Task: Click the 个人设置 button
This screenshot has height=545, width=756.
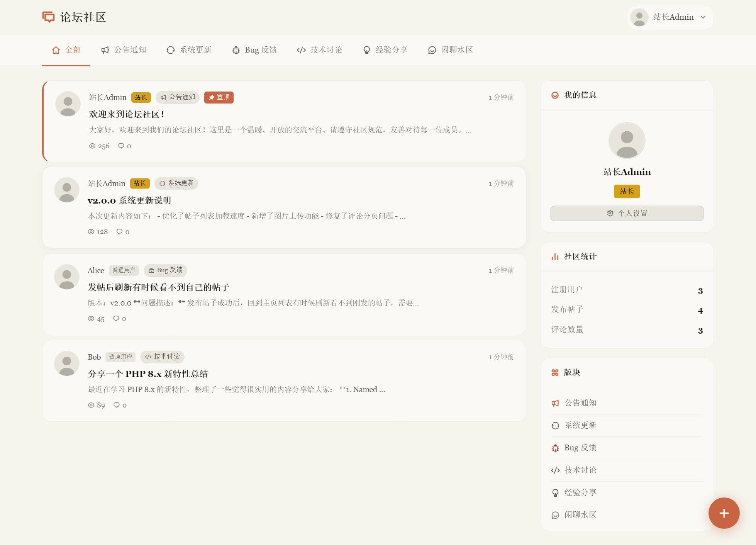Action: [x=627, y=213]
